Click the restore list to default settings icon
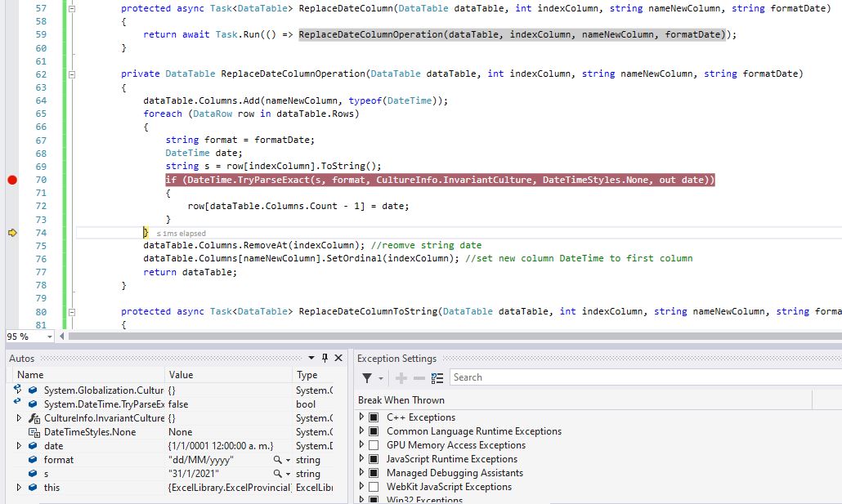 437,378
